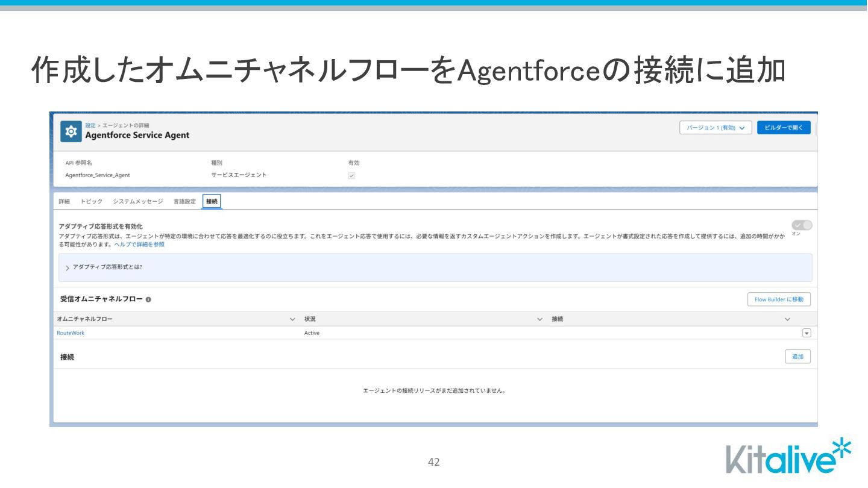
Task: Open the システムメッセージ tab
Action: (137, 201)
